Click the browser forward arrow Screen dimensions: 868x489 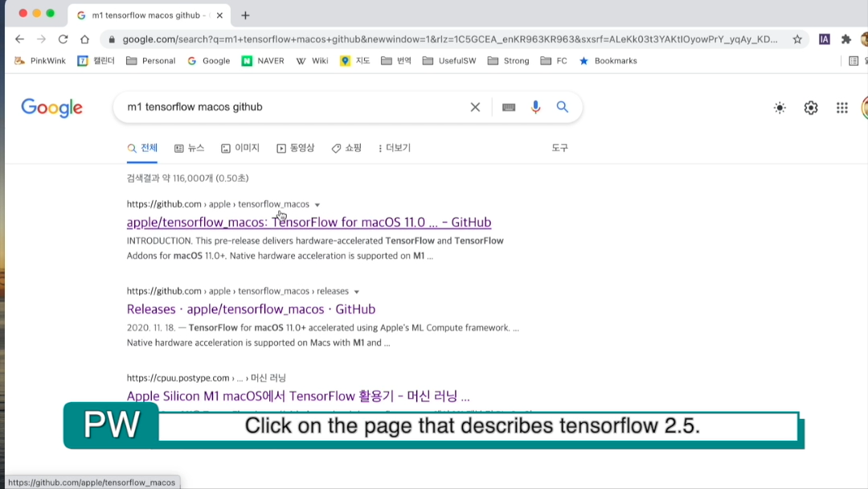click(42, 39)
